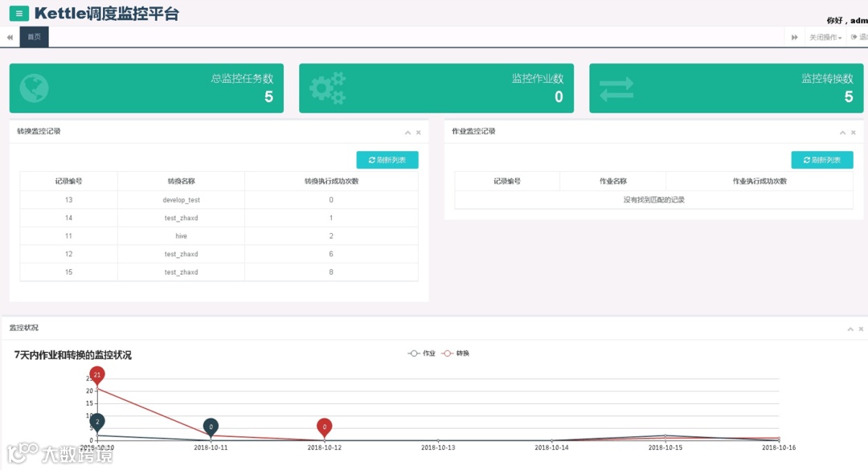Image resolution: width=868 pixels, height=470 pixels.
Task: Click the globe icon on 总监控任务数 card
Action: pyautogui.click(x=35, y=88)
